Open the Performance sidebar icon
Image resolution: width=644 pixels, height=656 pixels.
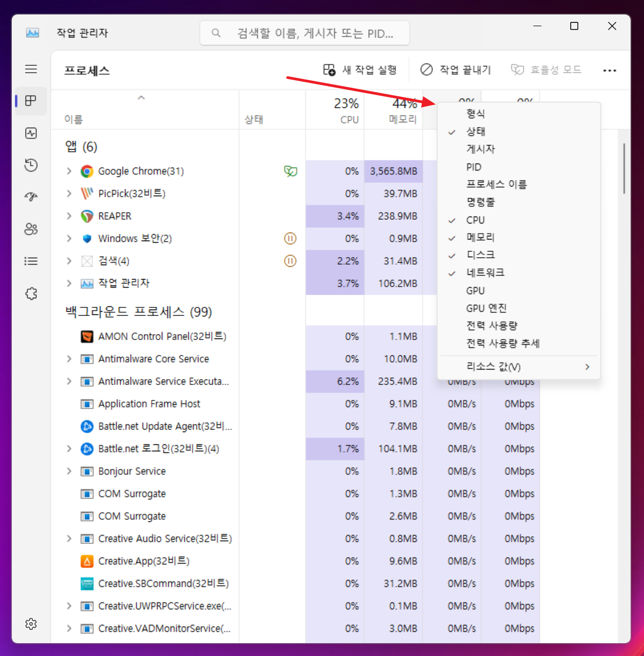pyautogui.click(x=31, y=133)
